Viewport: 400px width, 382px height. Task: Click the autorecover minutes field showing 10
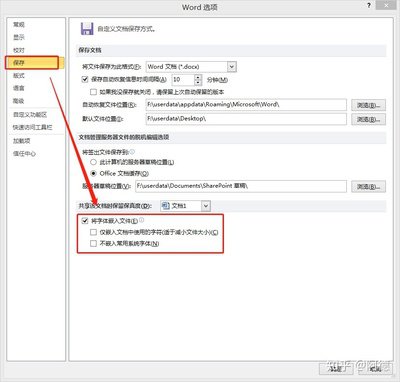[183, 80]
